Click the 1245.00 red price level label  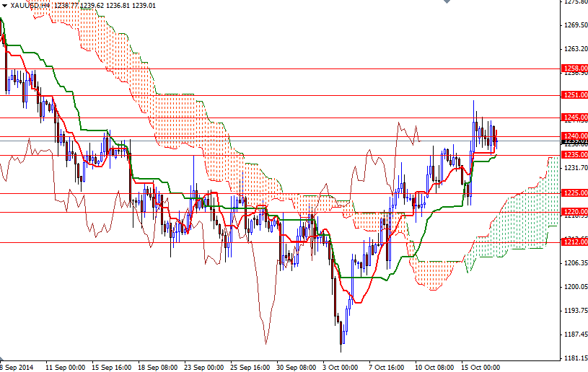574,118
